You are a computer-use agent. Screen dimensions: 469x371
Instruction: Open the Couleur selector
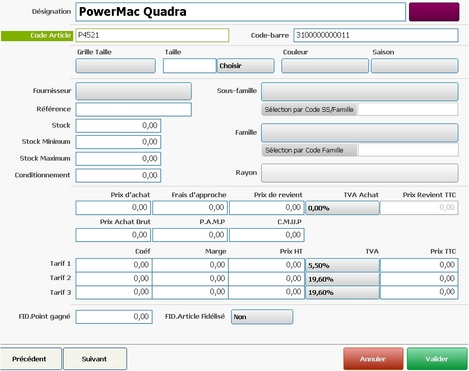(x=325, y=66)
